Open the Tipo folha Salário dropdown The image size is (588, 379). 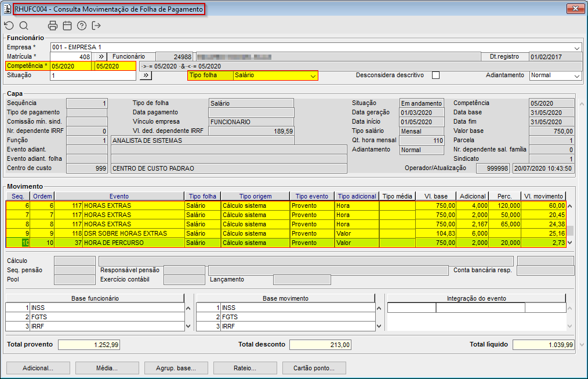313,75
